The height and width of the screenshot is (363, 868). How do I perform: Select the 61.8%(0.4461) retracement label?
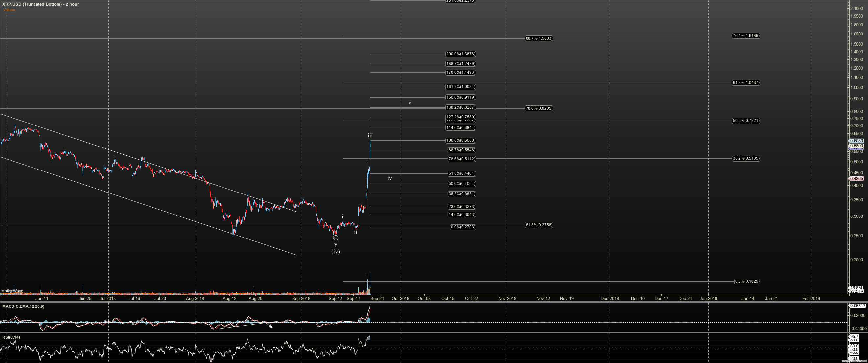pyautogui.click(x=462, y=174)
